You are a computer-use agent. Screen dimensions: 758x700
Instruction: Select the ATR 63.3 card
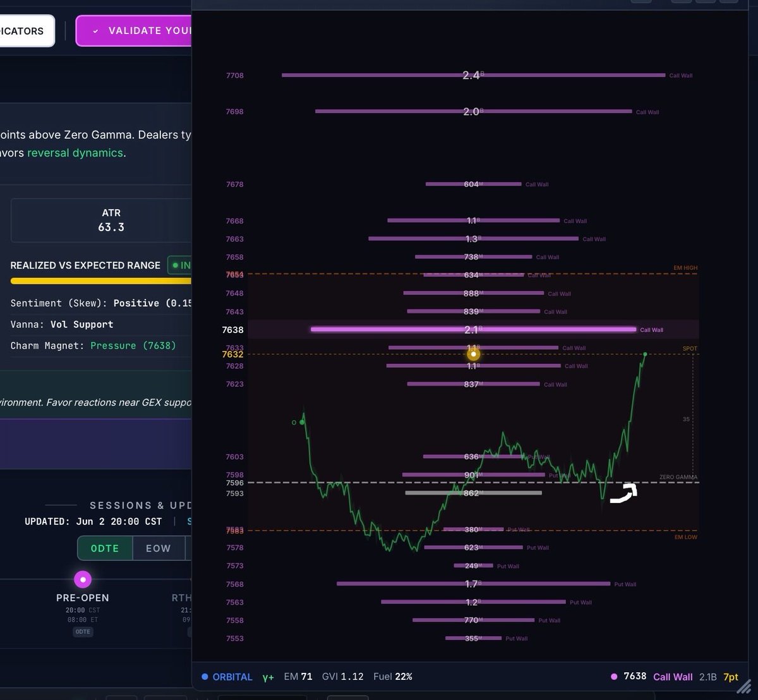coord(101,220)
